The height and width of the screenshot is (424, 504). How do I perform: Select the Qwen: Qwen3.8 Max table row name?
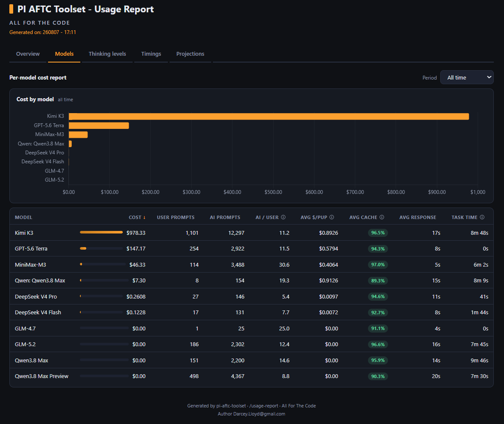40,281
